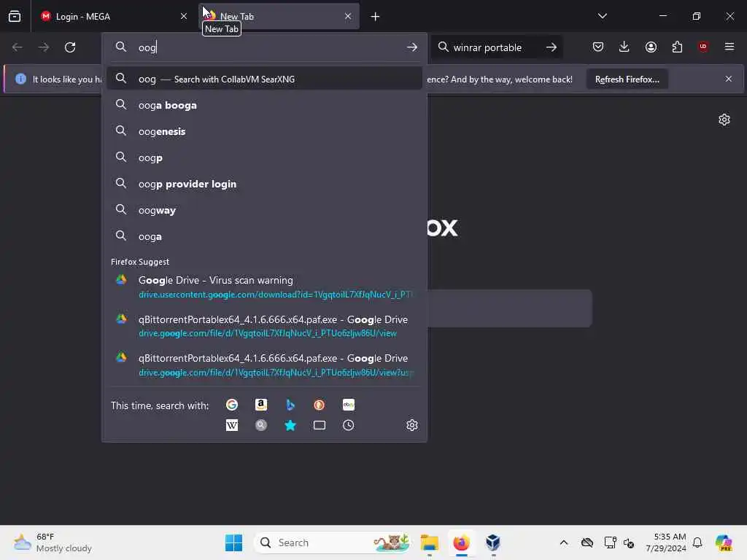Viewport: 747px width, 560px height.
Task: Open the weather widget showing 68°F
Action: [x=53, y=542]
